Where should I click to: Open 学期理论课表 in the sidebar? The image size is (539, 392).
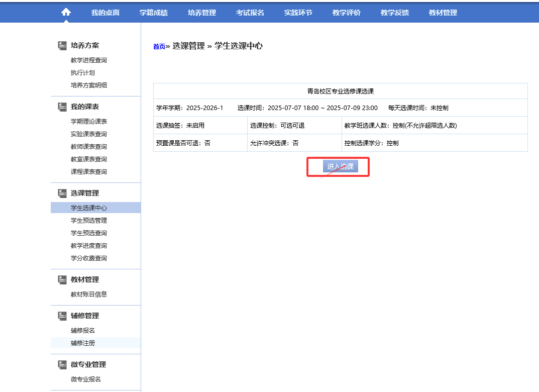89,122
